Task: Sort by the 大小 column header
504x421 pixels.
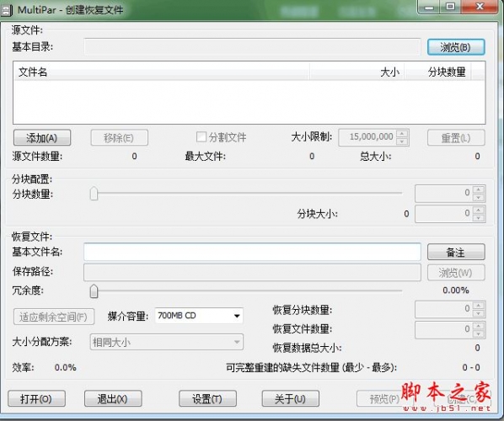Action: (x=357, y=72)
